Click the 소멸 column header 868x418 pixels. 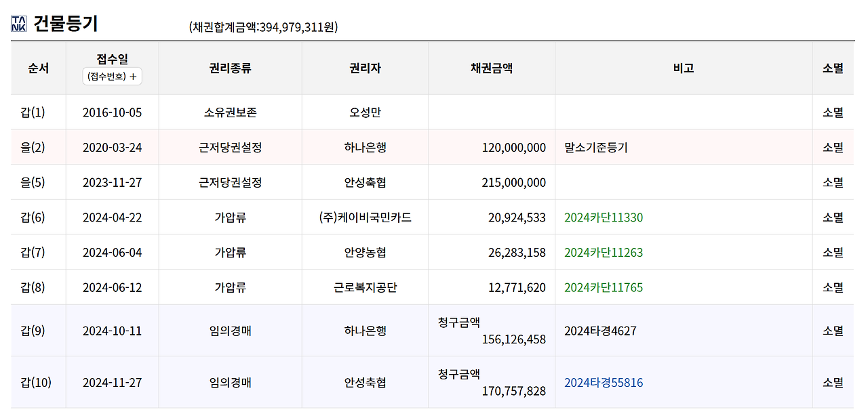point(833,68)
